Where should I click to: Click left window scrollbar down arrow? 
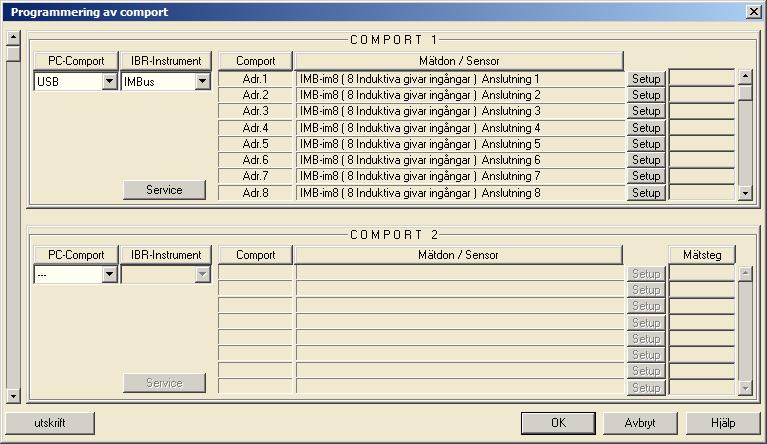[13, 396]
